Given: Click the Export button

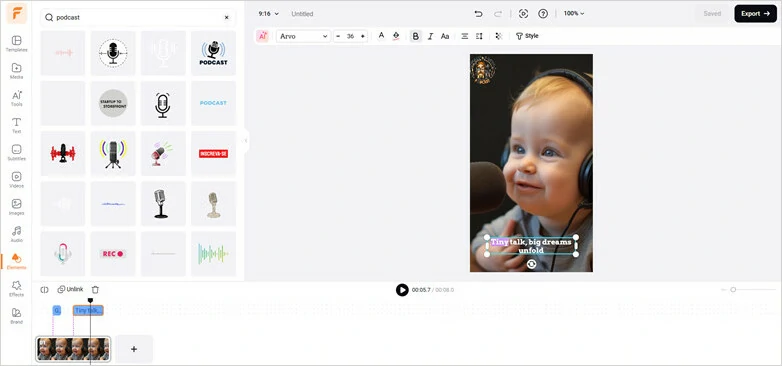Looking at the screenshot, I should 755,14.
